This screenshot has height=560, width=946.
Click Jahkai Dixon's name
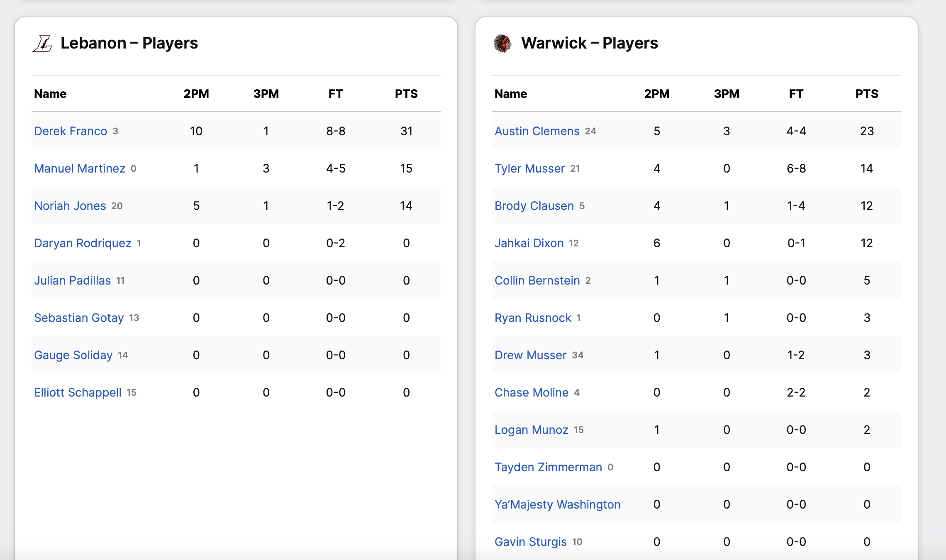(529, 243)
